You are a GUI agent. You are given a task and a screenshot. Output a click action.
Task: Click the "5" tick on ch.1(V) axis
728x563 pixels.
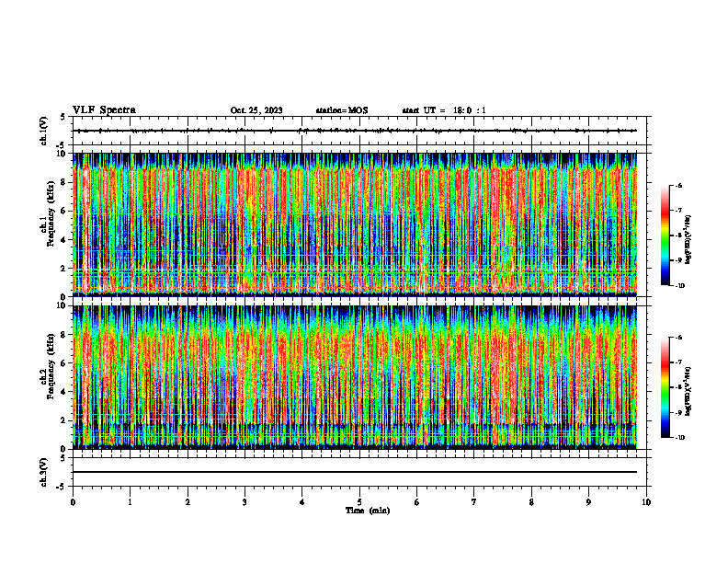click(x=63, y=117)
